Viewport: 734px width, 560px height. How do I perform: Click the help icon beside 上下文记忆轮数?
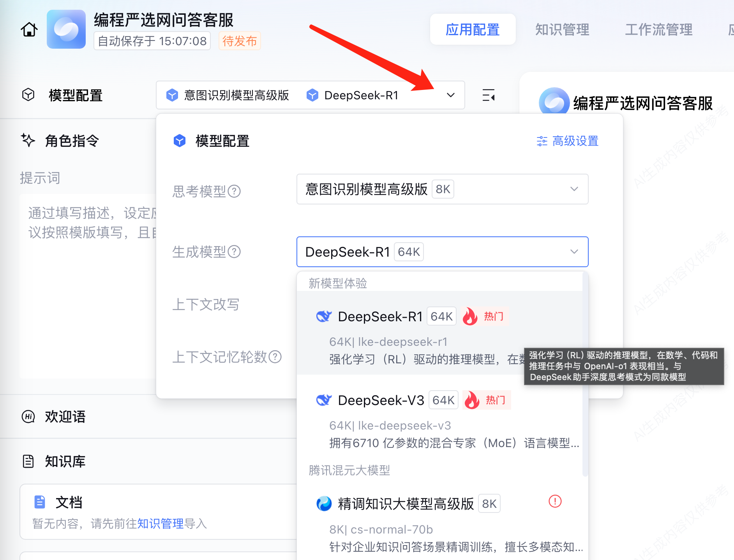point(275,357)
